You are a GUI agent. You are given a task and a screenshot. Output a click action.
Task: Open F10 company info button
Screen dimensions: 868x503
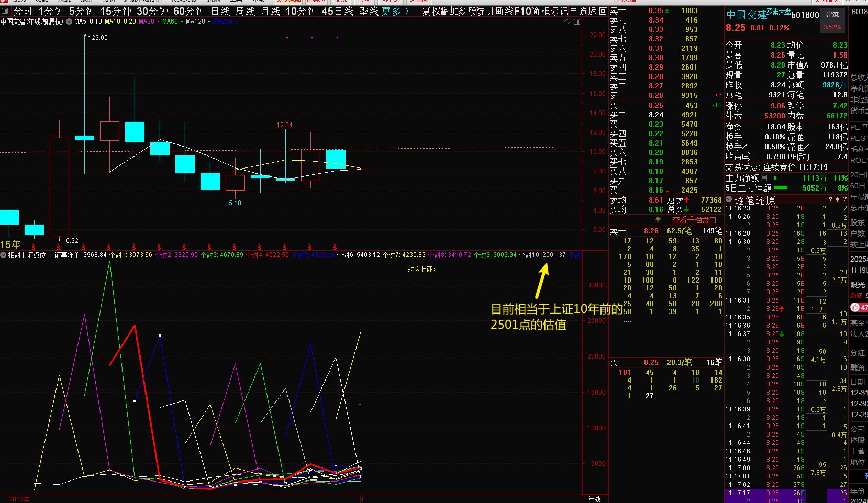[x=522, y=11]
